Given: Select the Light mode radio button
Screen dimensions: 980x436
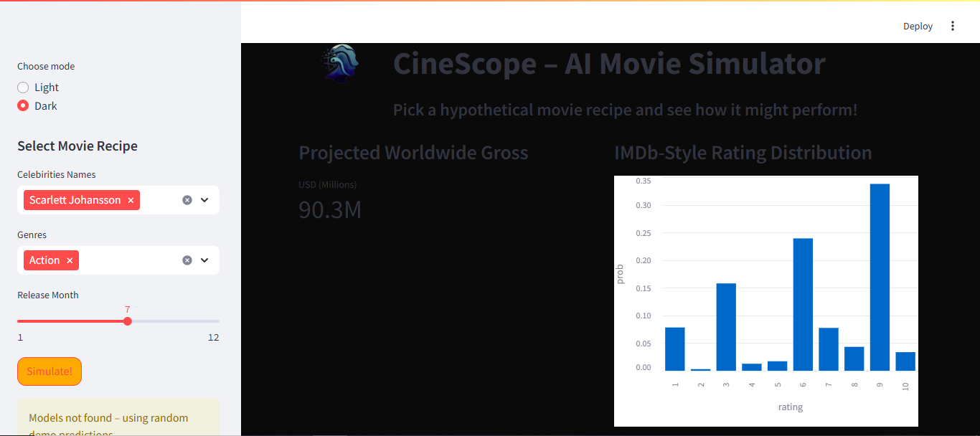Looking at the screenshot, I should 23,87.
